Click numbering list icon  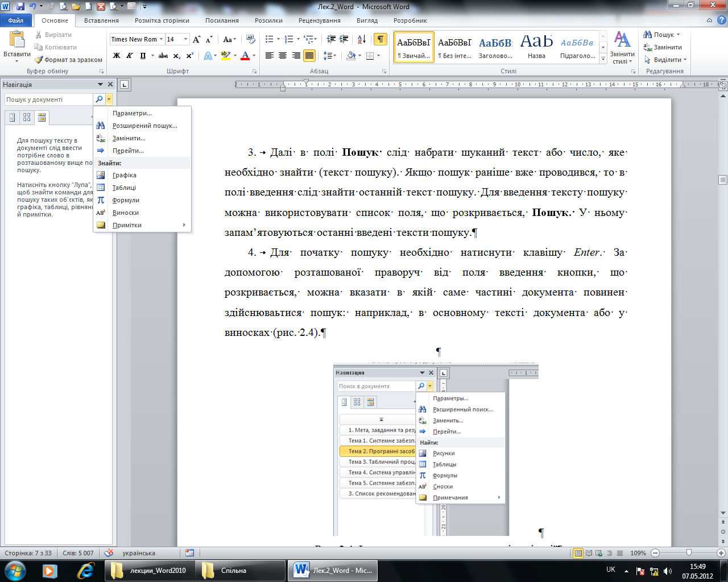(x=289, y=39)
